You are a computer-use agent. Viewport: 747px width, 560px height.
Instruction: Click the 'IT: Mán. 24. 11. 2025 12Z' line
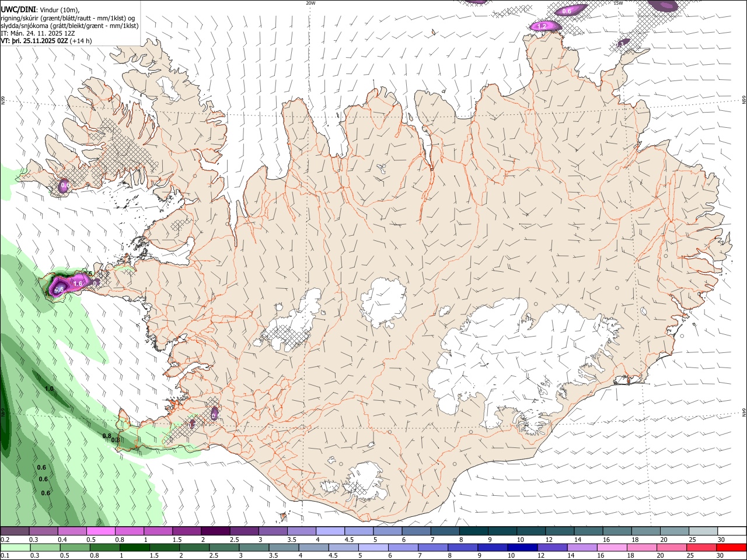coord(38,33)
